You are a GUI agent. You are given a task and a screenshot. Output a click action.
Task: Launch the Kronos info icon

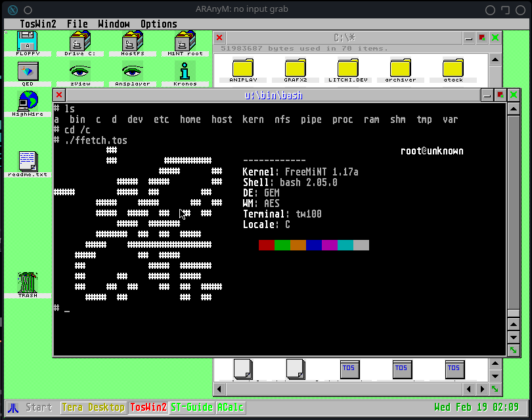click(185, 74)
